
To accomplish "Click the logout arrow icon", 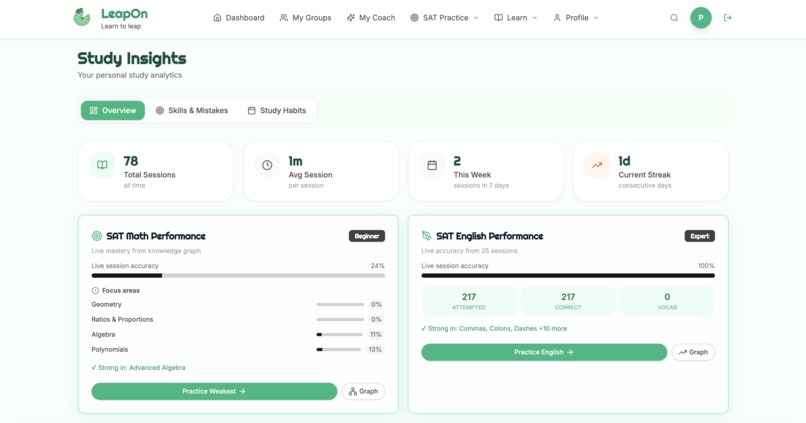I will (727, 17).
